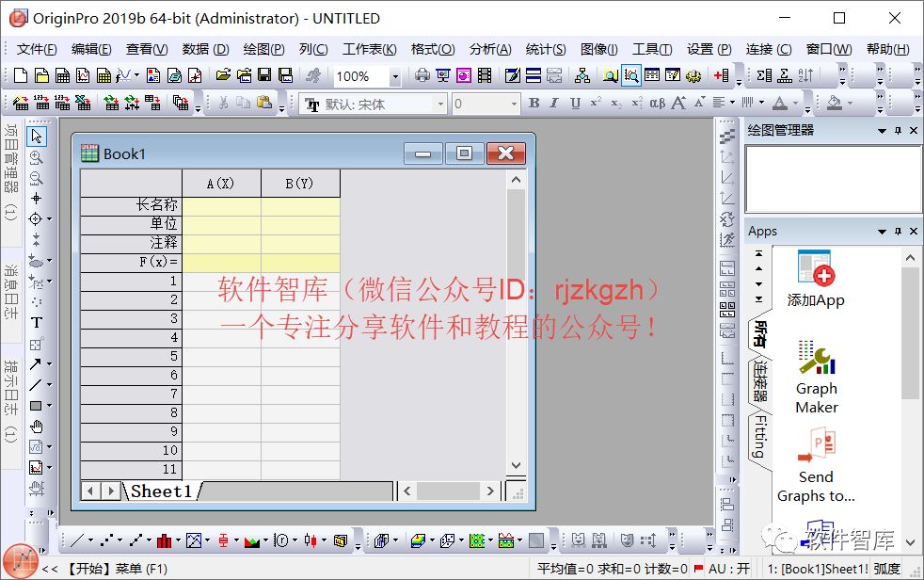Toggle Greek alphabet αβ button

pyautogui.click(x=657, y=103)
